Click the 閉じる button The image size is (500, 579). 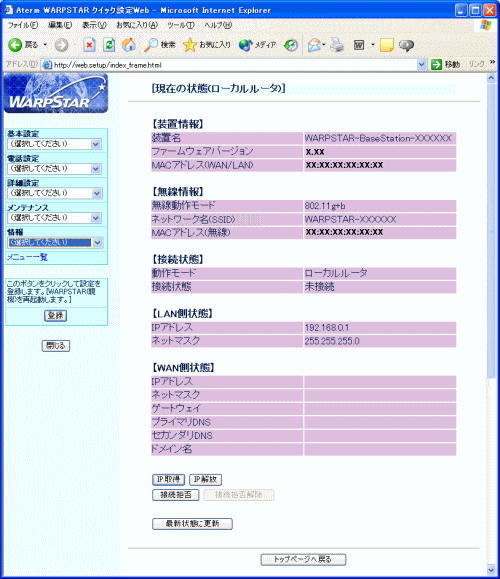[x=56, y=346]
